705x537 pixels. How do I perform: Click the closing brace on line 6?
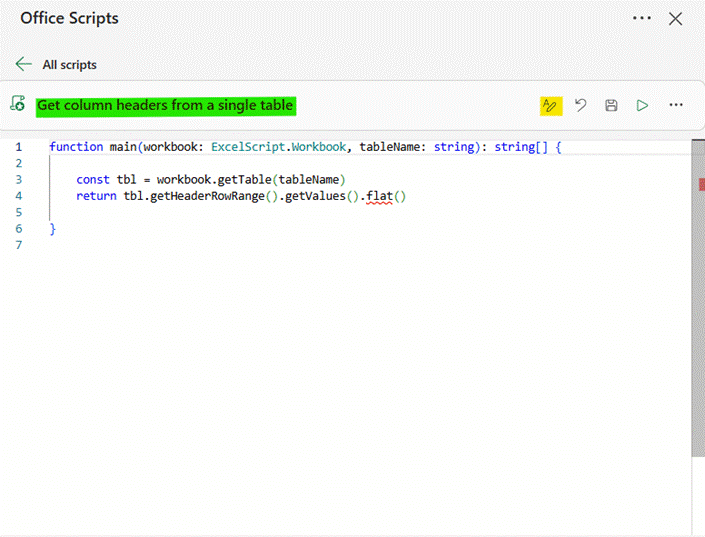coord(53,229)
